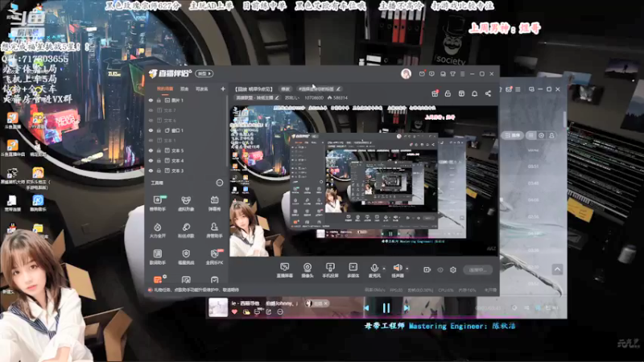Open the 歌词助手 tool
Image resolution: width=644 pixels, height=362 pixels.
tap(158, 257)
